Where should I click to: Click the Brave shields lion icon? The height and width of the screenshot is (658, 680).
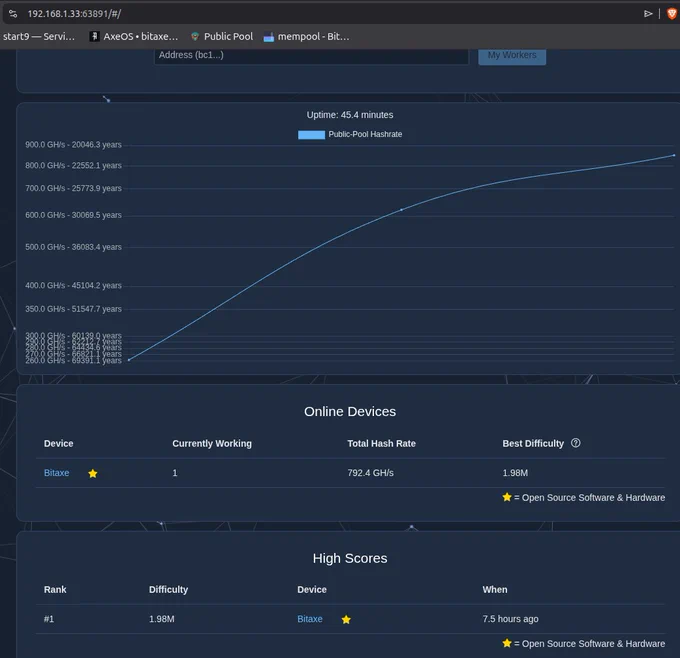pos(671,14)
